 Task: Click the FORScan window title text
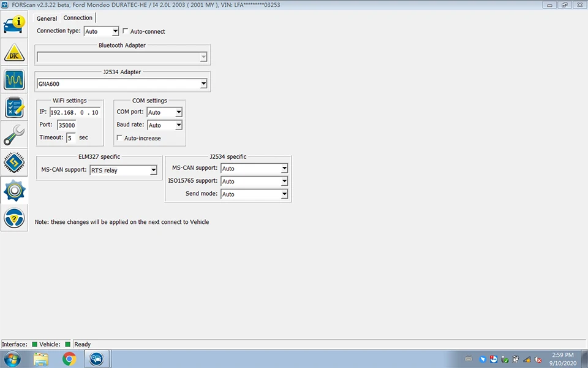146,5
